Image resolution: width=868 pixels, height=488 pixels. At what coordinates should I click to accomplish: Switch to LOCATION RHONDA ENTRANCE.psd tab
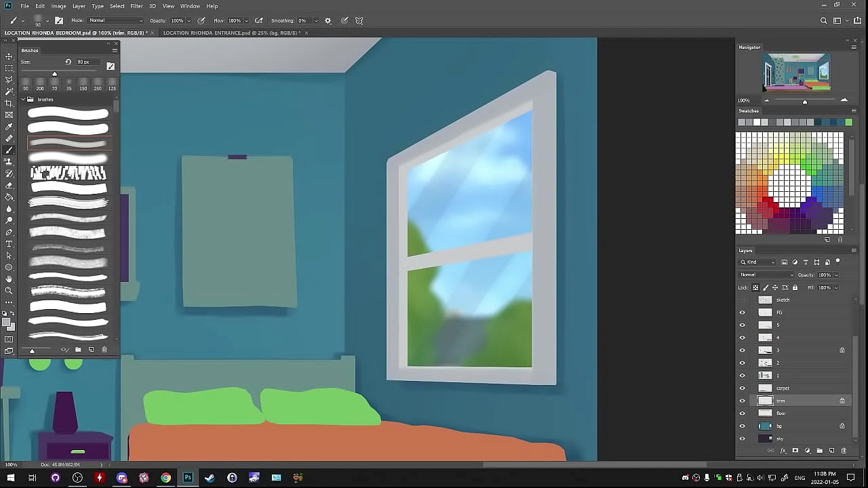231,33
